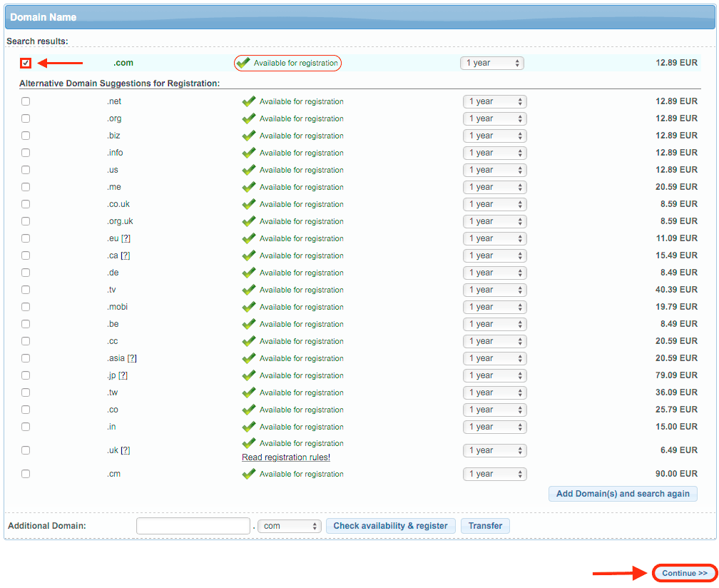Open the registration period dropdown for .com
719x588 pixels.
point(491,63)
